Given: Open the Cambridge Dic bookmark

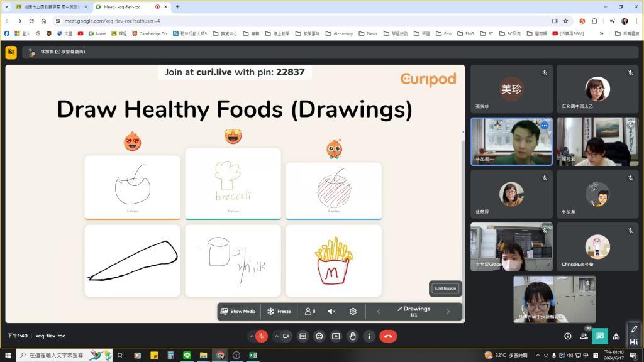Looking at the screenshot, I should (150, 33).
